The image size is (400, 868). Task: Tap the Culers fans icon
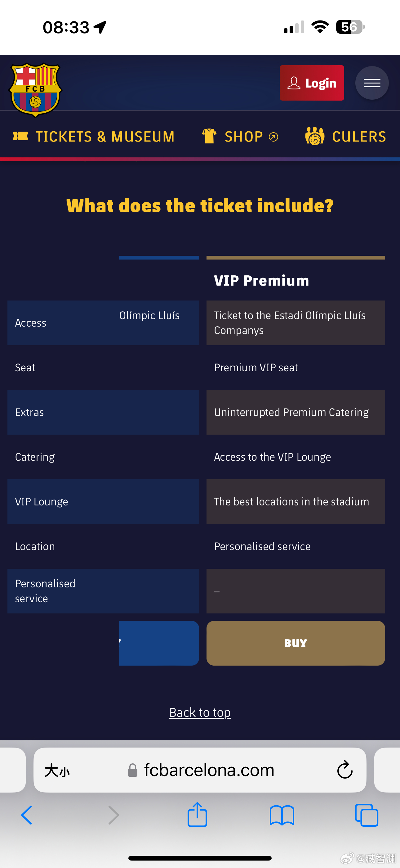coord(314,136)
